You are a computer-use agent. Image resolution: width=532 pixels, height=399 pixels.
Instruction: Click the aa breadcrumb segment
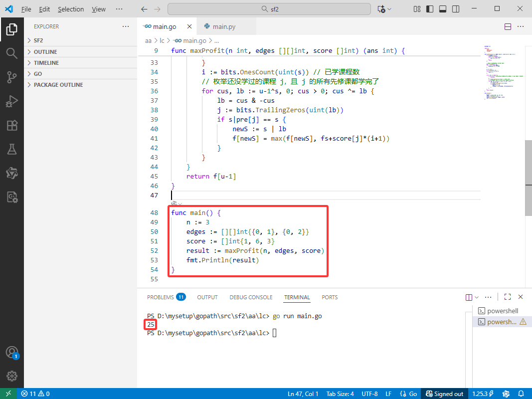[148, 41]
